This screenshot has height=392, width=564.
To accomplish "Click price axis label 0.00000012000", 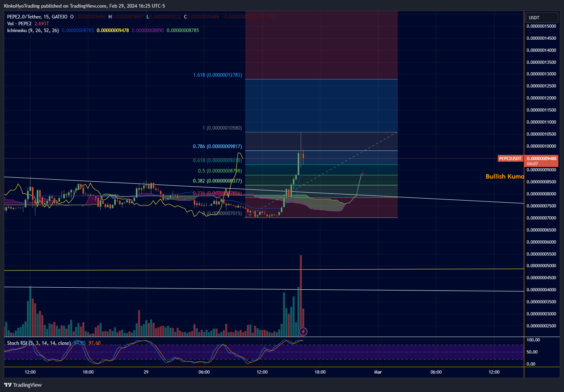I will pyautogui.click(x=541, y=98).
